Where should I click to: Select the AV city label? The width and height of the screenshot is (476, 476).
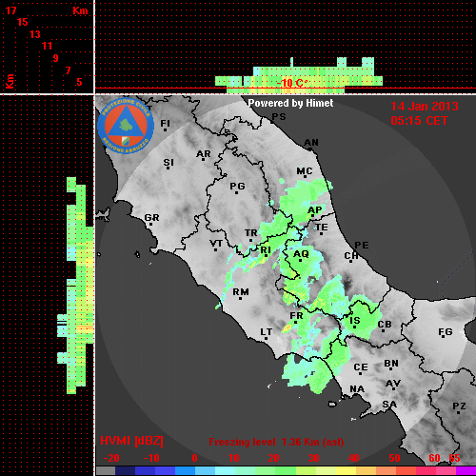393,384
